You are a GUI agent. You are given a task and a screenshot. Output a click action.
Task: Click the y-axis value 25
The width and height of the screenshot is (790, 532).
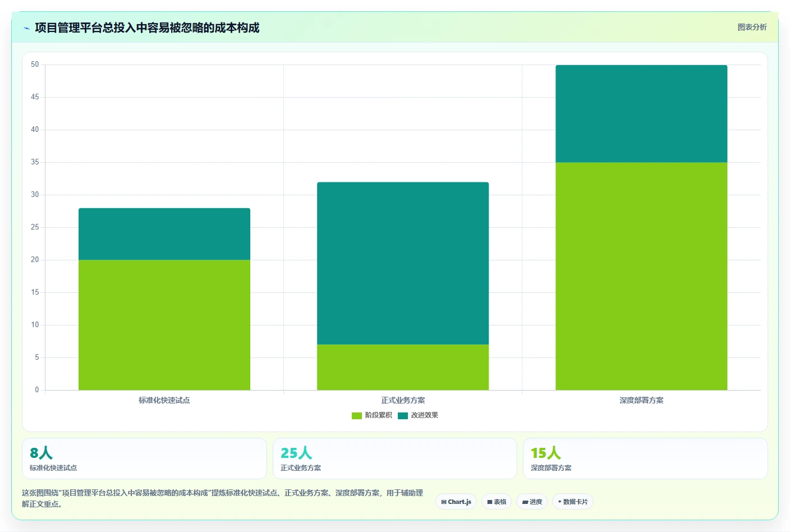35,227
